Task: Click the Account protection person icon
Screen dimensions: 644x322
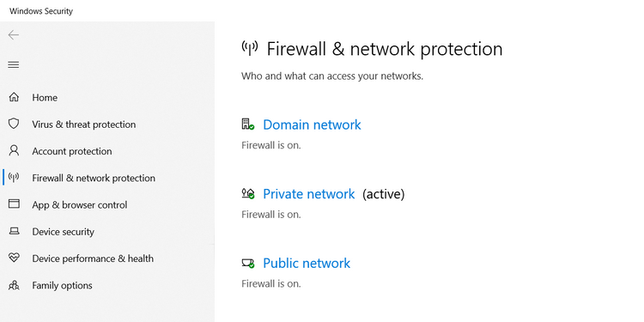Action: tap(14, 151)
